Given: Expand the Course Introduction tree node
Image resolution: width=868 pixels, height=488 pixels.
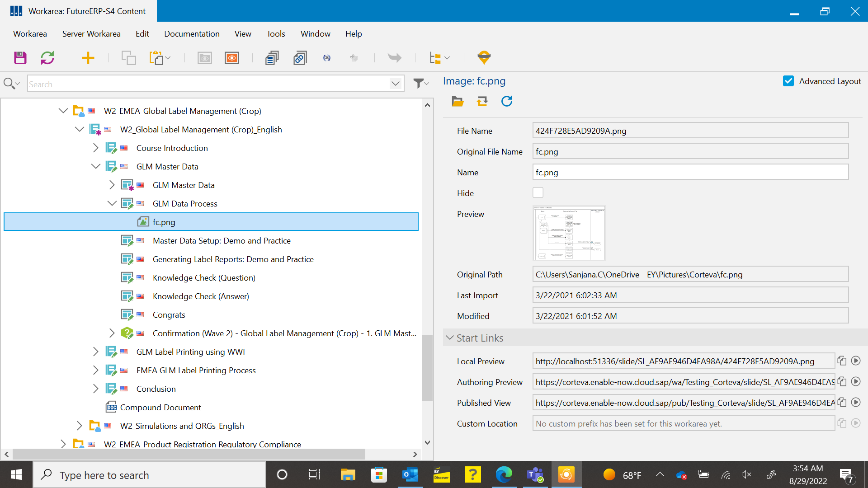Looking at the screenshot, I should [x=95, y=148].
